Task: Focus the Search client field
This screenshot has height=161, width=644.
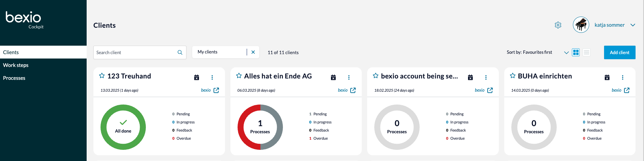Action: tap(140, 52)
